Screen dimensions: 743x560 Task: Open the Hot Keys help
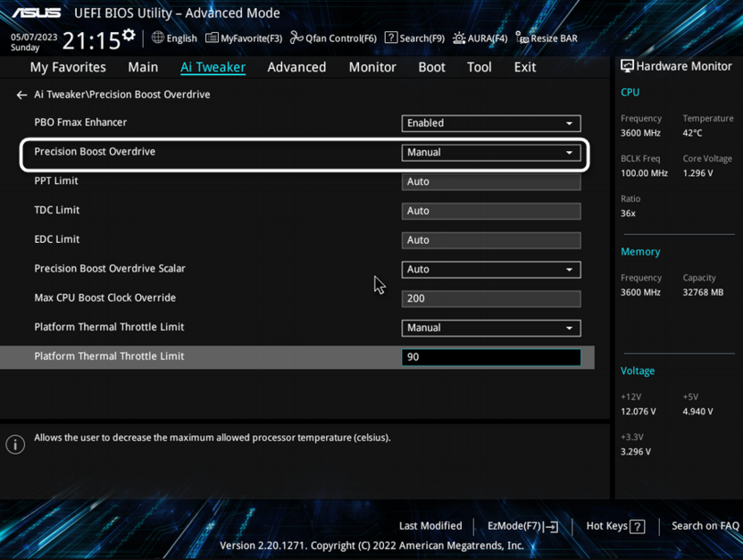click(x=614, y=526)
